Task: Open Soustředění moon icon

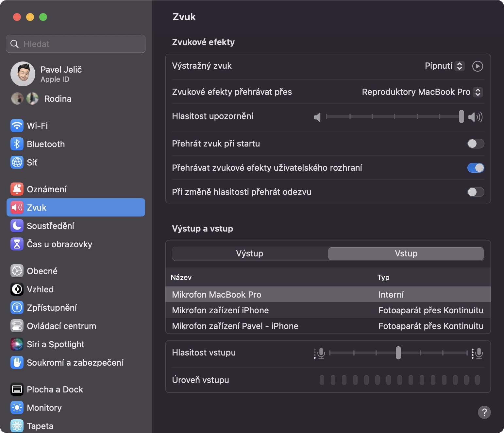Action: (x=17, y=226)
